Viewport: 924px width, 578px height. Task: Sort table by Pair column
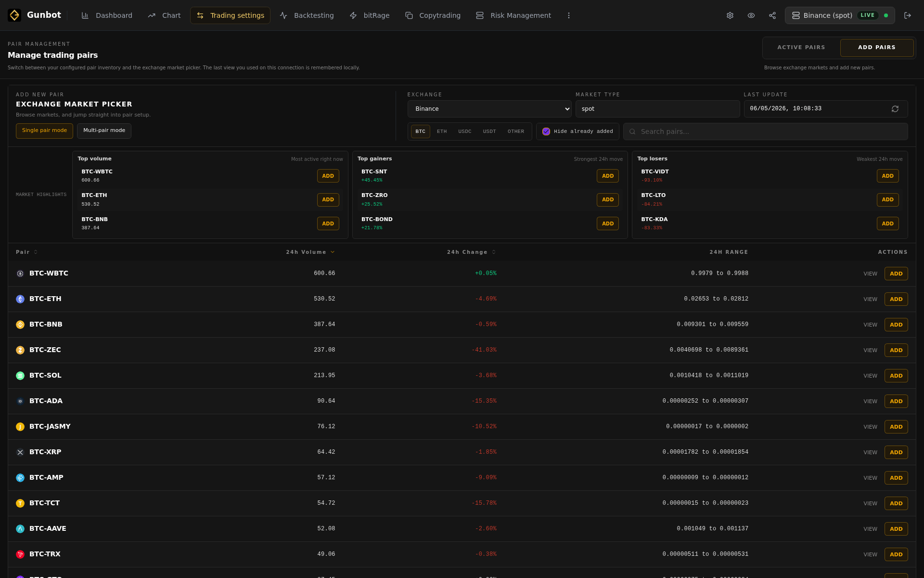click(26, 252)
